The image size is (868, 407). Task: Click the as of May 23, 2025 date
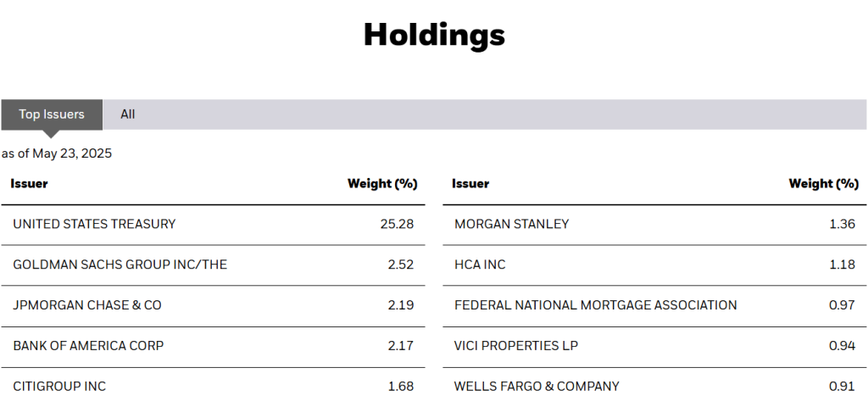pos(57,153)
